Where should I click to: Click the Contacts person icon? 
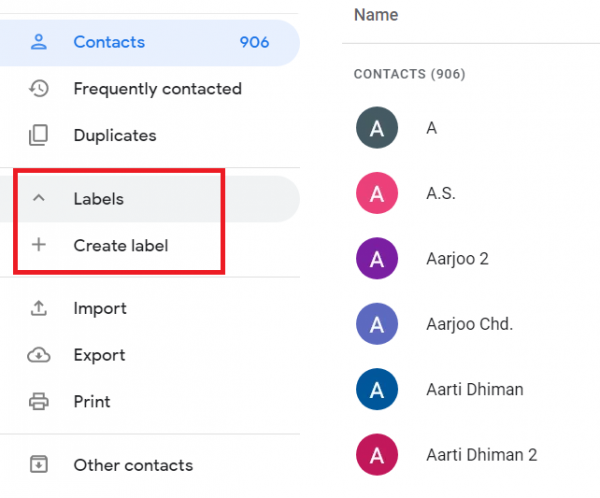(x=39, y=42)
